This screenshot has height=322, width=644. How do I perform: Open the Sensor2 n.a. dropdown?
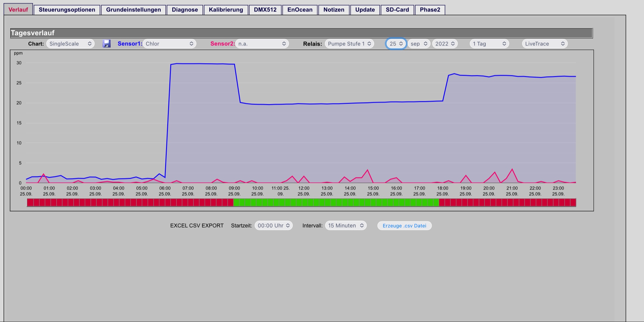click(262, 44)
